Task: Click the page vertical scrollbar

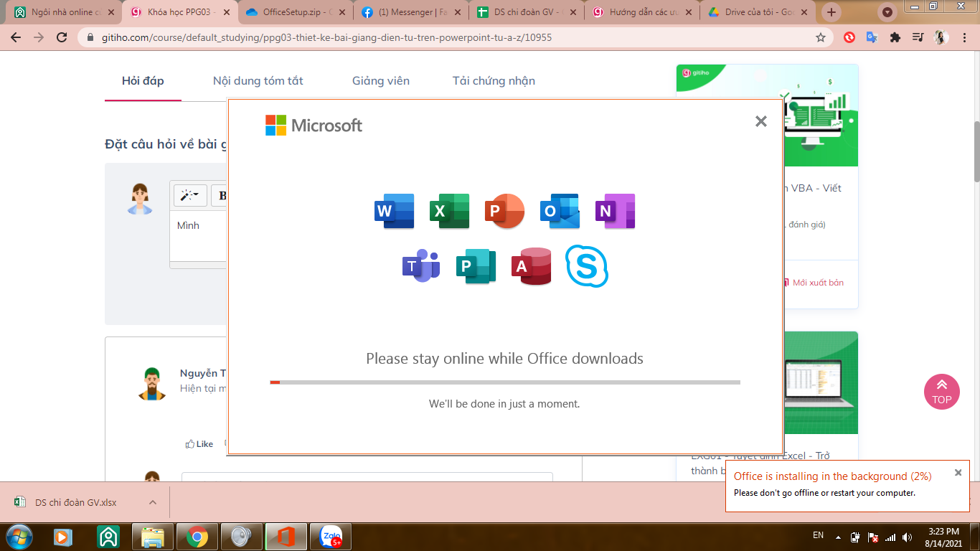Action: (976, 151)
